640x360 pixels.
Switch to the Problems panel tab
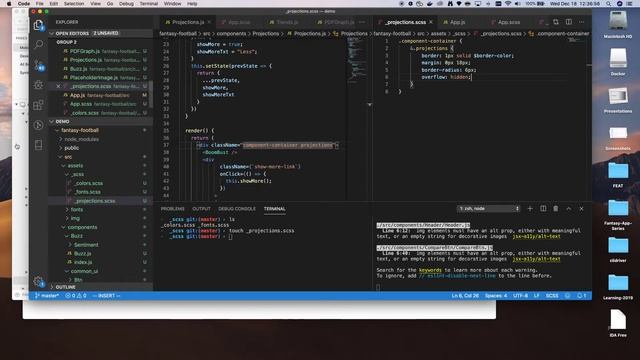[x=173, y=209]
